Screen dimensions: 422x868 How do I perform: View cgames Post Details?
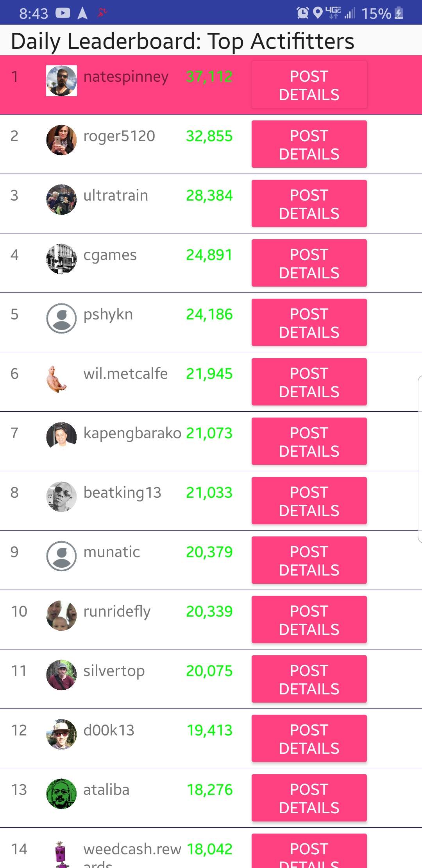[309, 263]
